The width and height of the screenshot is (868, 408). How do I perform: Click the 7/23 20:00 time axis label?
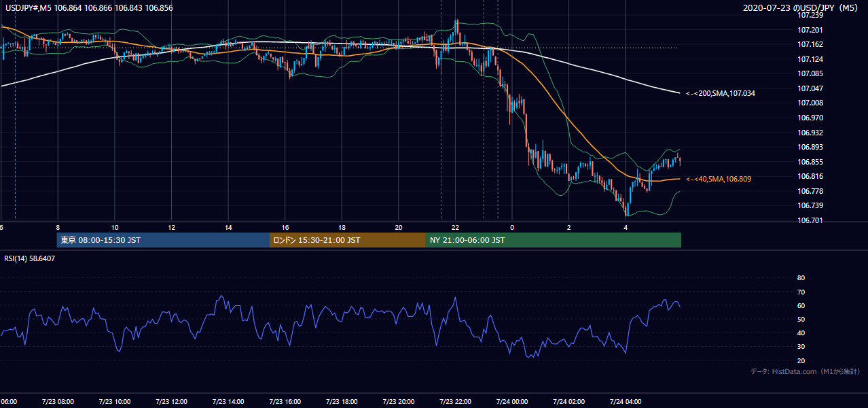399,402
